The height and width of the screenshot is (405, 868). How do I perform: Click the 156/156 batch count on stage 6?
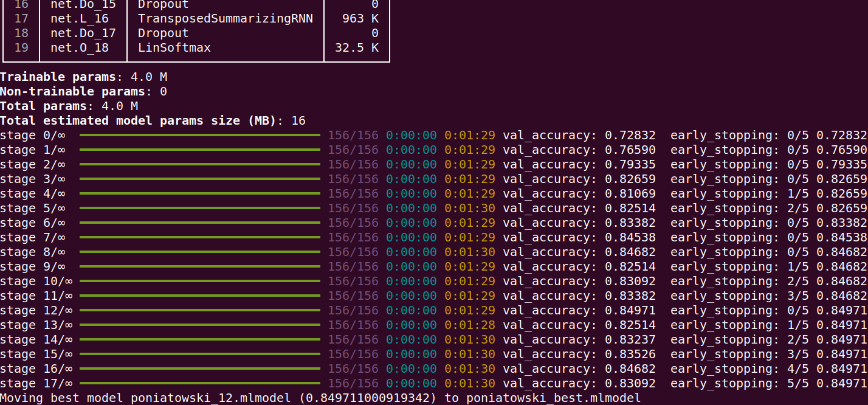[353, 223]
